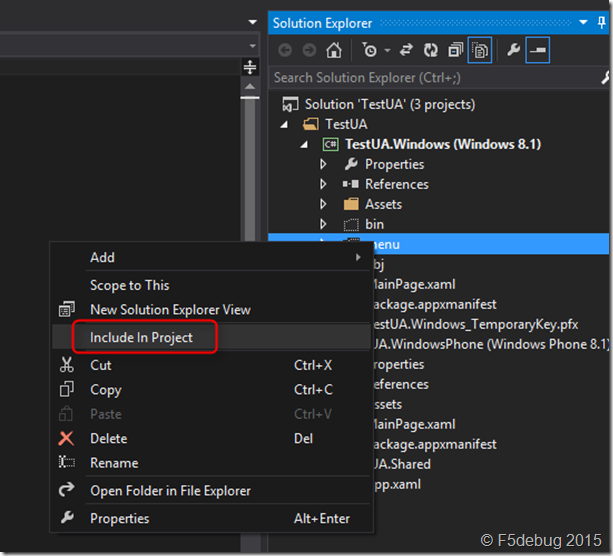Toggle the Preview Selected Items button
613x556 pixels.
click(537, 50)
